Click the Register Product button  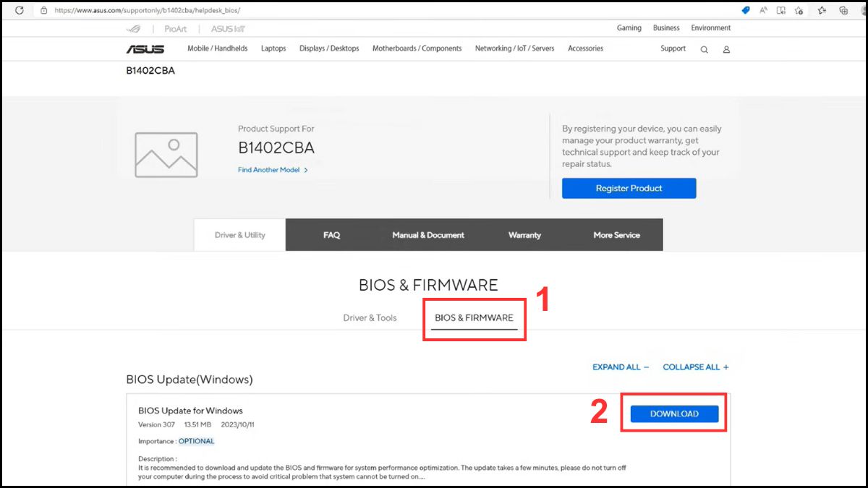(629, 188)
